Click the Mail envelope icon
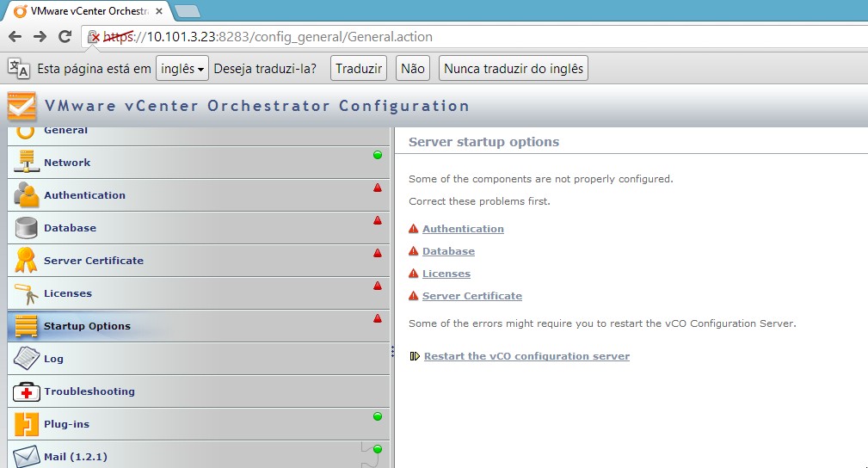 click(x=27, y=456)
